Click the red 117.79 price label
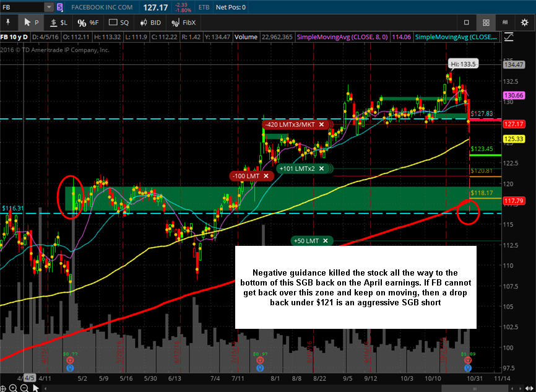Viewport: 536px width, 392px height. coord(514,201)
